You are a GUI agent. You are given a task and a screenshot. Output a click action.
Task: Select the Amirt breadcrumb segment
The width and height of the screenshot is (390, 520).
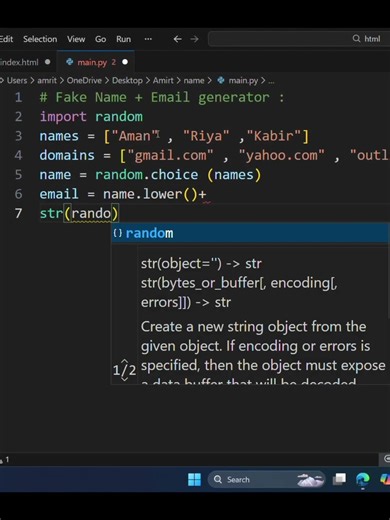[x=163, y=80]
